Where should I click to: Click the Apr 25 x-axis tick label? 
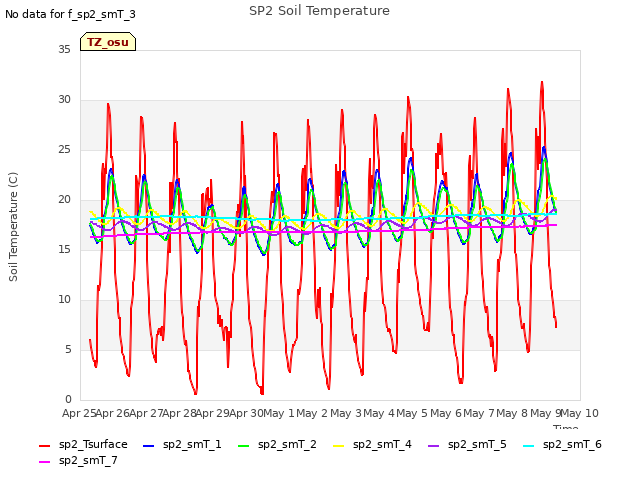pos(79,413)
